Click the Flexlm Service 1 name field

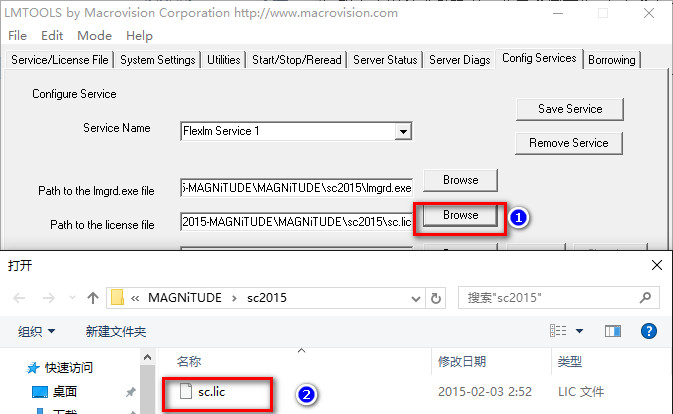click(288, 131)
